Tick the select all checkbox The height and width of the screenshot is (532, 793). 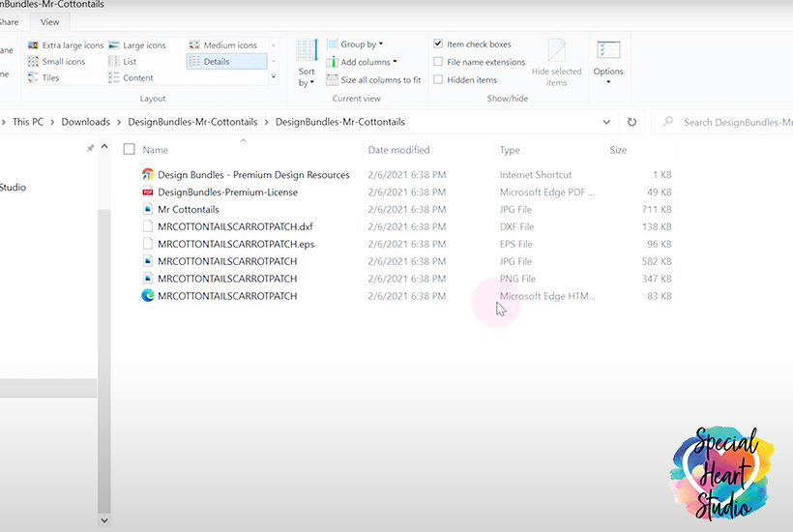pos(129,149)
